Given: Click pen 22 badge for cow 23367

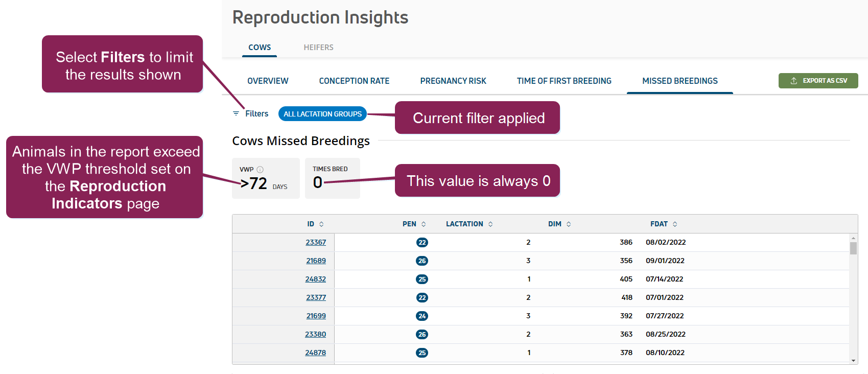Looking at the screenshot, I should pos(422,243).
